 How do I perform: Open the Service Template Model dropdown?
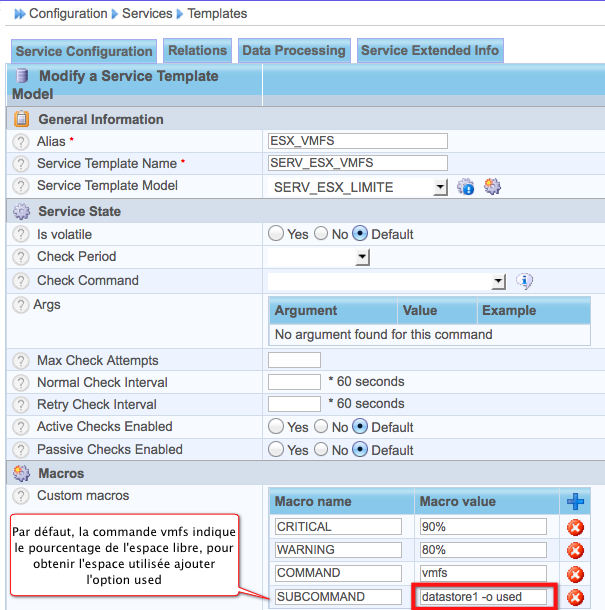(x=440, y=187)
